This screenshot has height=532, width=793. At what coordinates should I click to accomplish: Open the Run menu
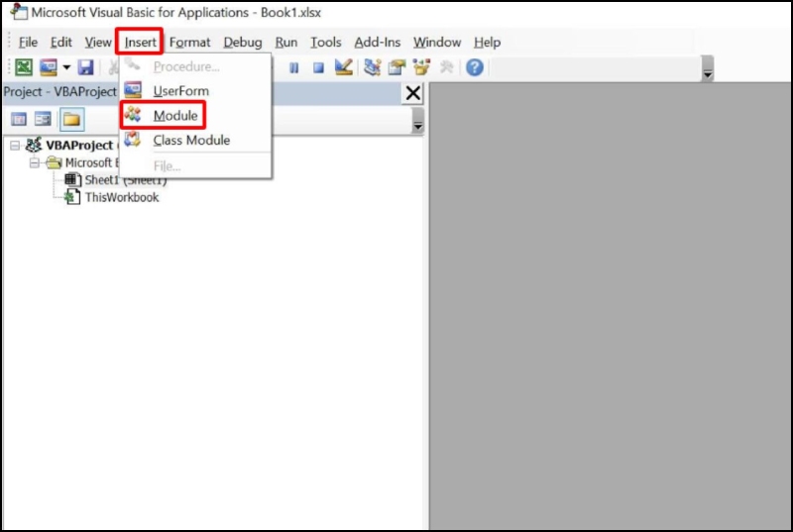pyautogui.click(x=285, y=43)
